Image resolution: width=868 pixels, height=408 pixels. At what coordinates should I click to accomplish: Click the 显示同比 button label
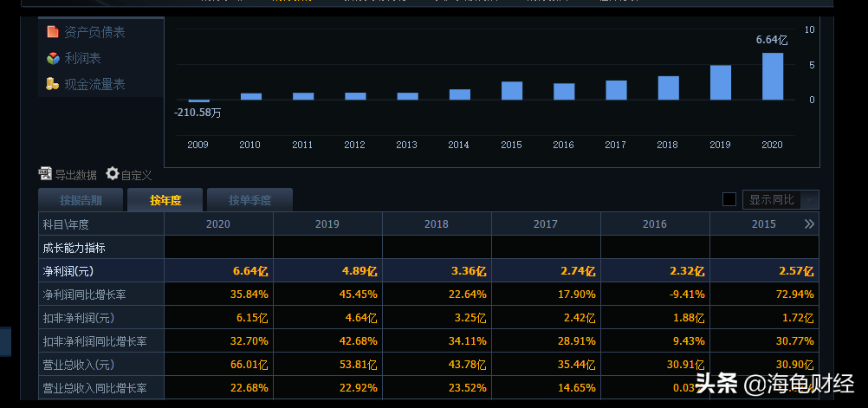pos(772,200)
